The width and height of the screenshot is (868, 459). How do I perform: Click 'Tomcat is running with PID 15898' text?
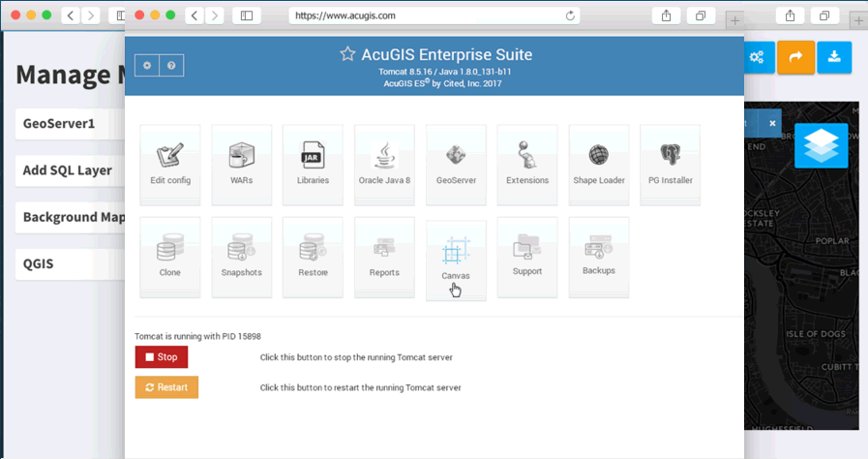click(197, 336)
